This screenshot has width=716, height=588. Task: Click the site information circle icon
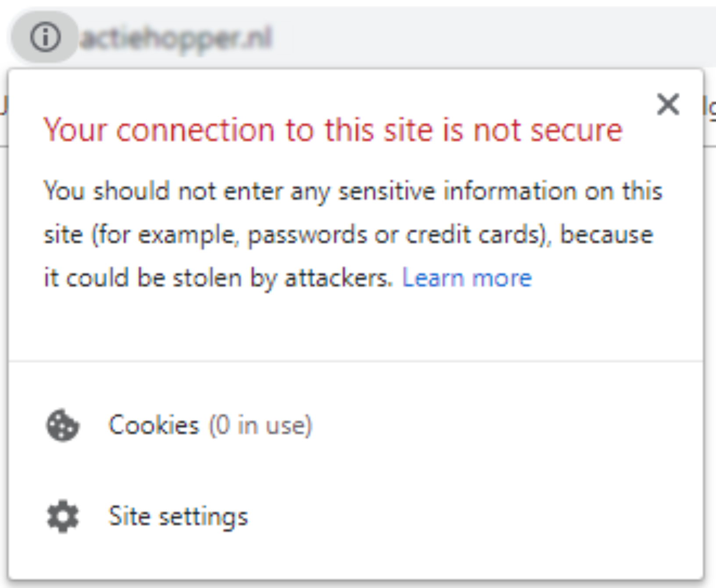45,37
